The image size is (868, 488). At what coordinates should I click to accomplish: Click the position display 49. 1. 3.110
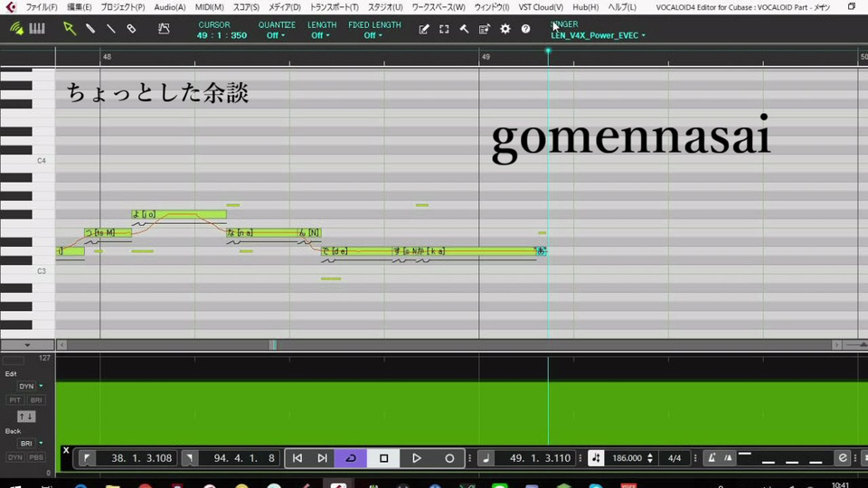click(541, 458)
